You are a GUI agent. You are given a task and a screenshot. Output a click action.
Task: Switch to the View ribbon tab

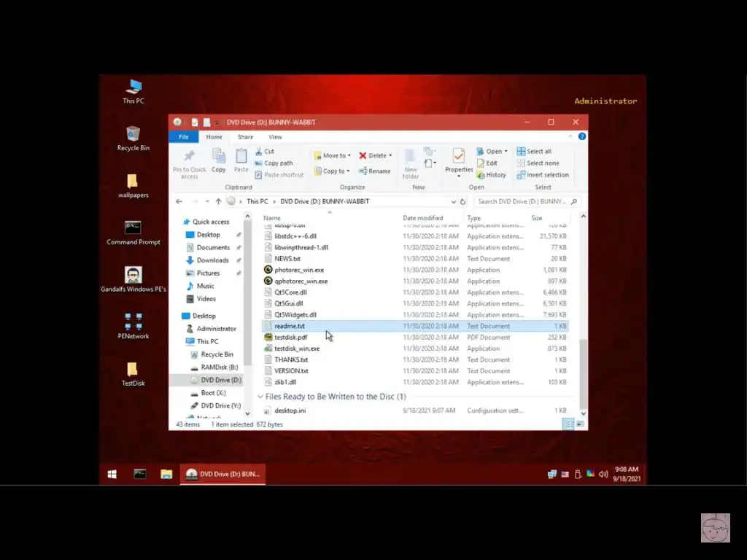click(x=275, y=136)
